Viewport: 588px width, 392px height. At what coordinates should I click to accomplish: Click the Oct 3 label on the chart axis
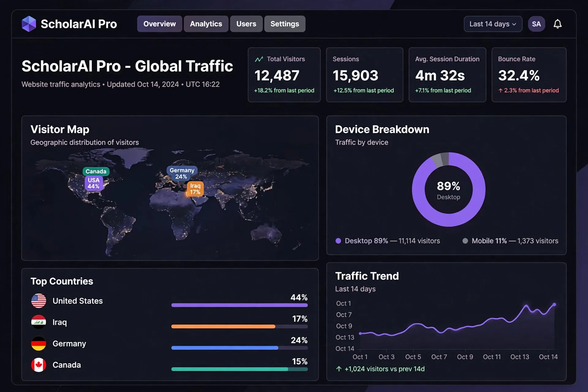tap(386, 357)
